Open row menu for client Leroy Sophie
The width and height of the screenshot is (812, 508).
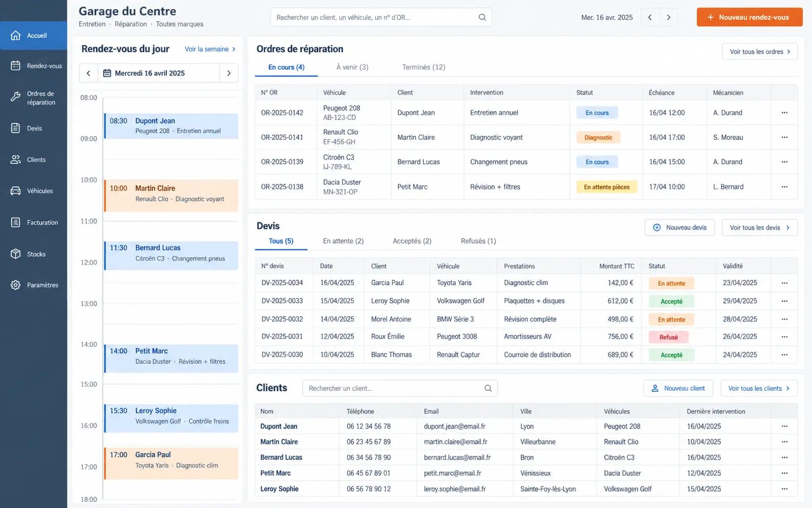click(784, 489)
